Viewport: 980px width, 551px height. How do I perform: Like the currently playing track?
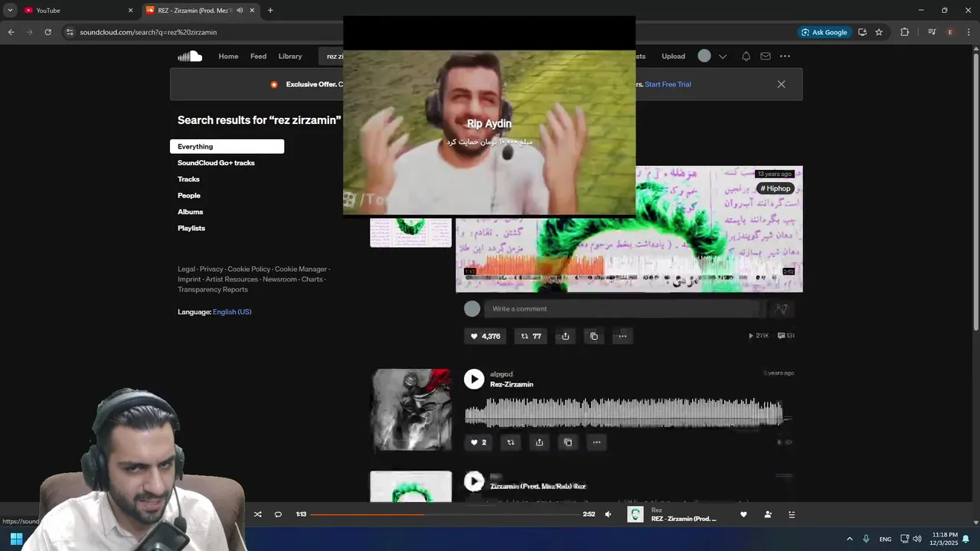pyautogui.click(x=743, y=514)
